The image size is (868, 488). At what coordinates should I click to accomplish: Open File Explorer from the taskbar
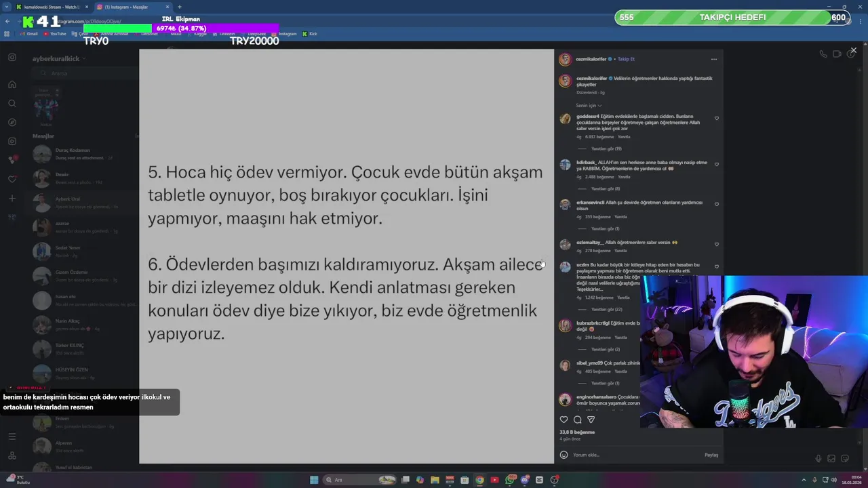coord(435,480)
